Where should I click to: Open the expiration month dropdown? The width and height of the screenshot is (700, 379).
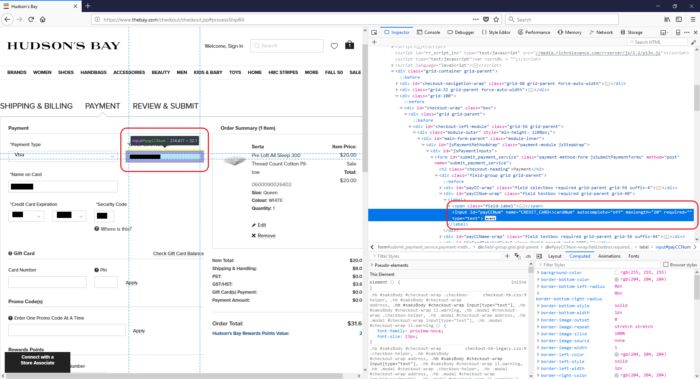pos(26,216)
